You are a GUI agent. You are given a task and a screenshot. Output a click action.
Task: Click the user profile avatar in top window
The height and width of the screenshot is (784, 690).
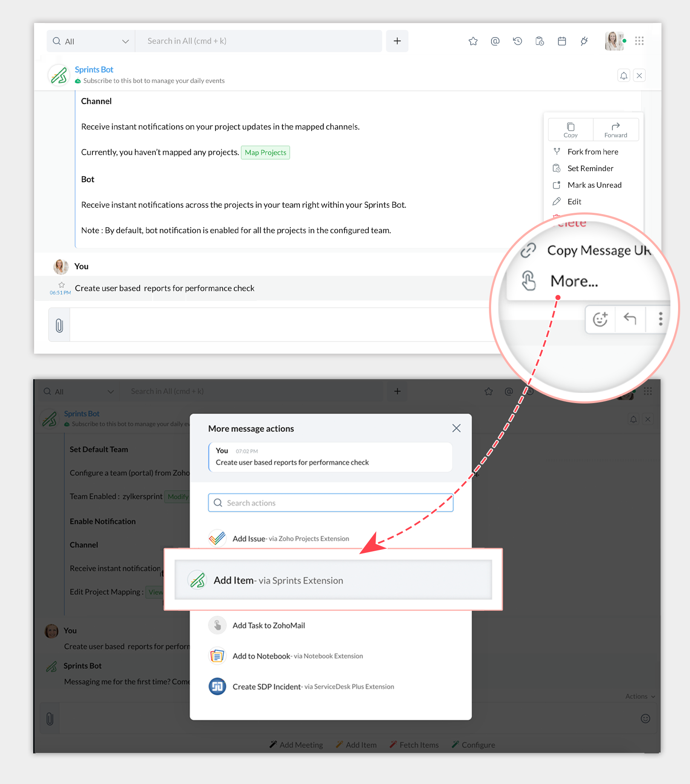click(x=614, y=41)
